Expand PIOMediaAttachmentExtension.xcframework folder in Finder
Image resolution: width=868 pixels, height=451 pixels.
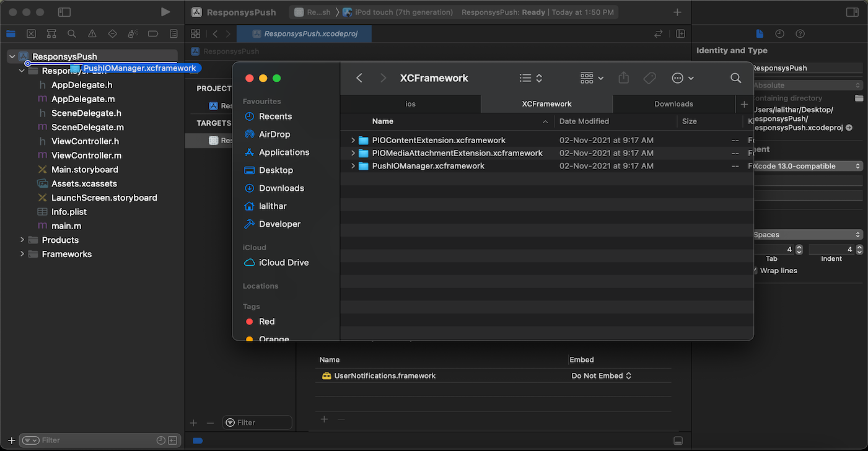click(x=353, y=153)
